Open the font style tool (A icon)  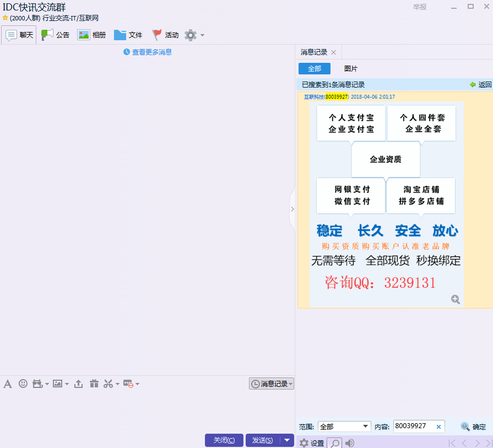coord(8,384)
